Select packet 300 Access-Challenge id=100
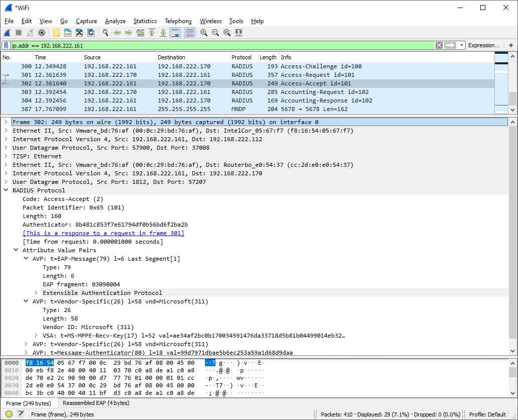The width and height of the screenshot is (518, 420). point(247,66)
